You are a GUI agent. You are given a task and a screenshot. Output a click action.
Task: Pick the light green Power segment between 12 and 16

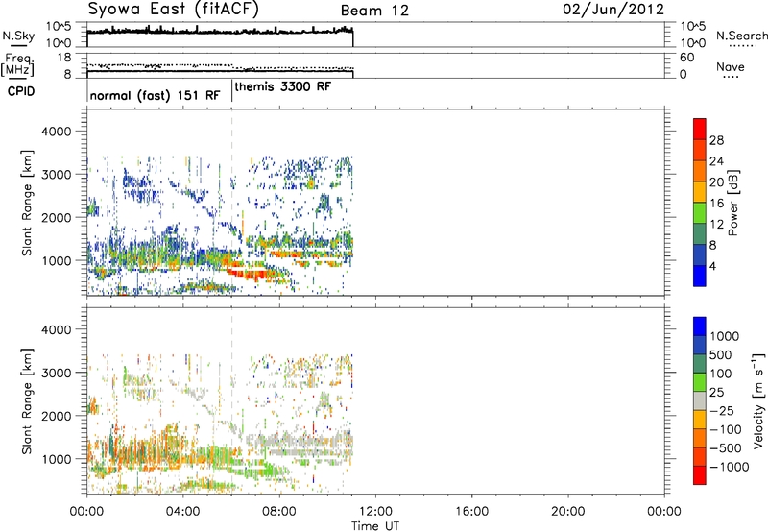(x=700, y=212)
